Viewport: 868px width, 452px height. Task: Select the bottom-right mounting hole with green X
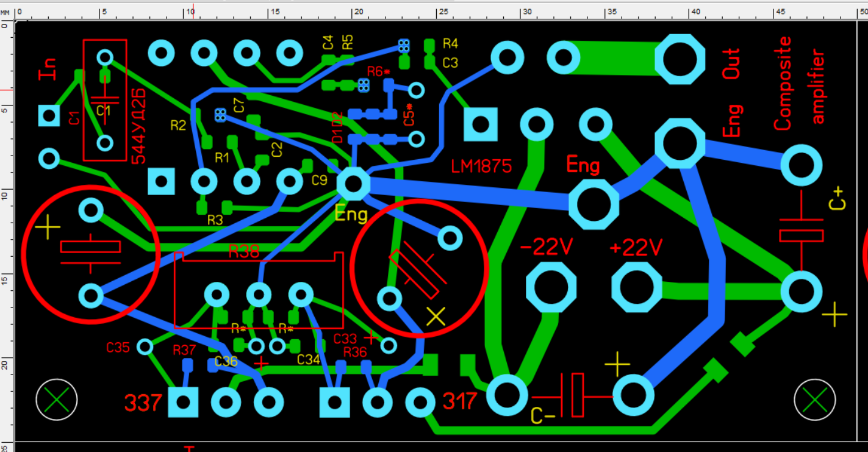click(x=815, y=400)
